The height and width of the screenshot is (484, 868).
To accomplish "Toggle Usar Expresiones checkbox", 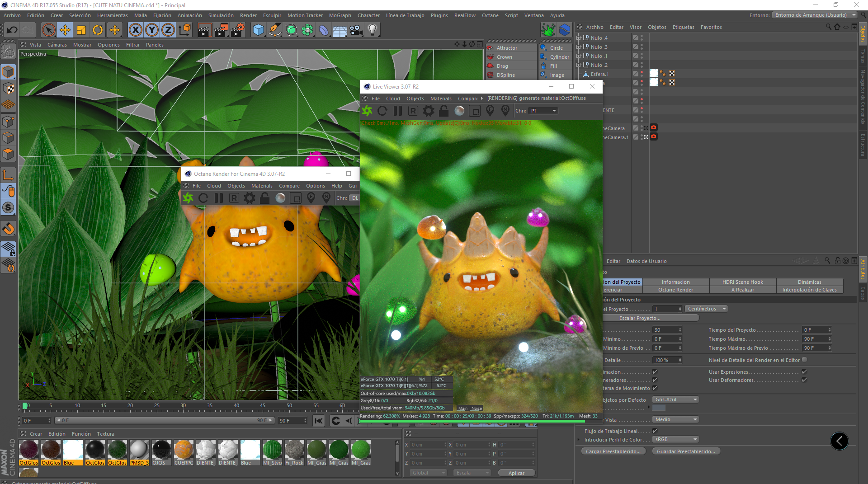I will point(804,371).
